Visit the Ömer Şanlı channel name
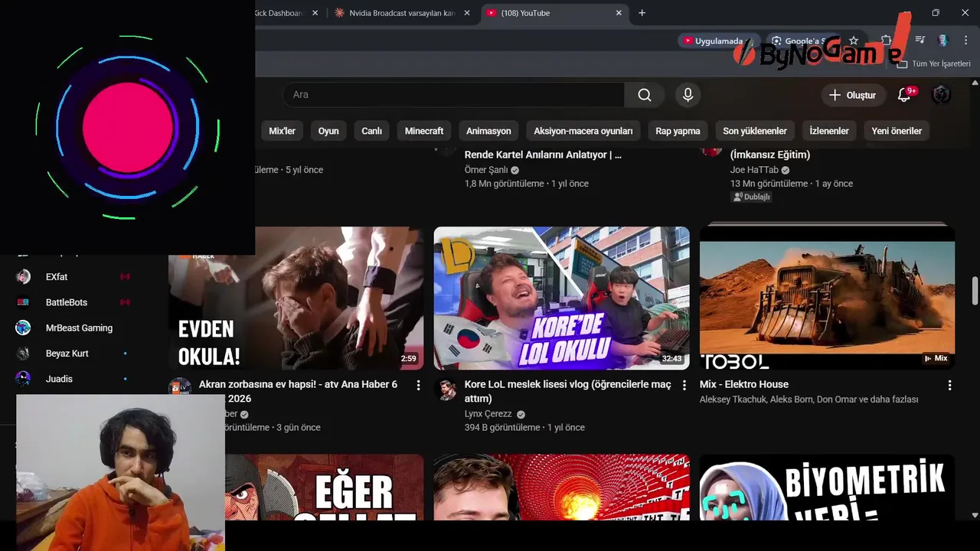The height and width of the screenshot is (551, 980). (486, 170)
